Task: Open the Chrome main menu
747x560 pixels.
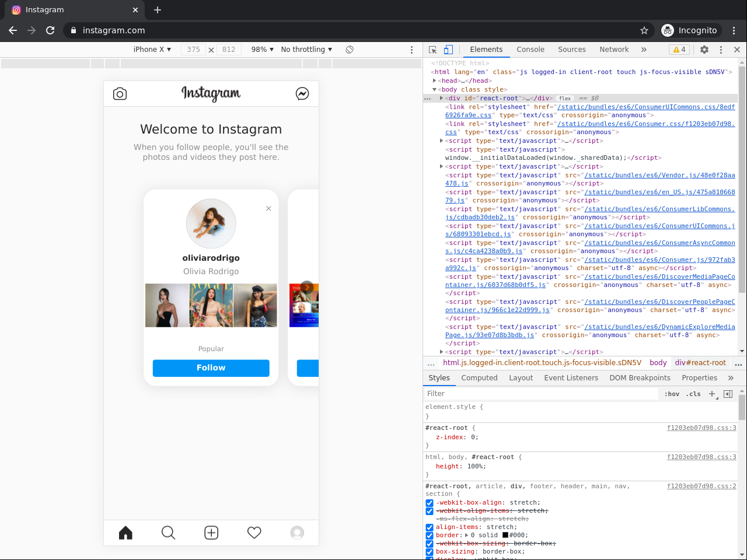Action: [734, 30]
